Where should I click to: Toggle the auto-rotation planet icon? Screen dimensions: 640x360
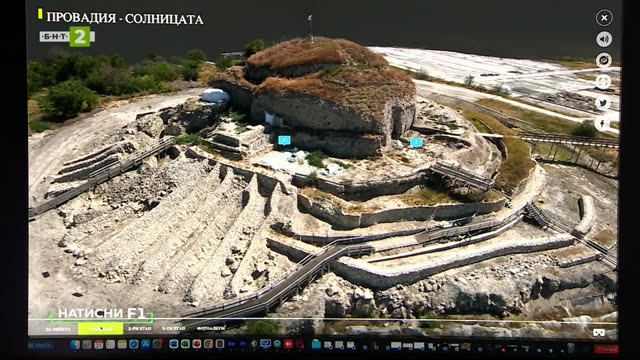click(x=604, y=60)
